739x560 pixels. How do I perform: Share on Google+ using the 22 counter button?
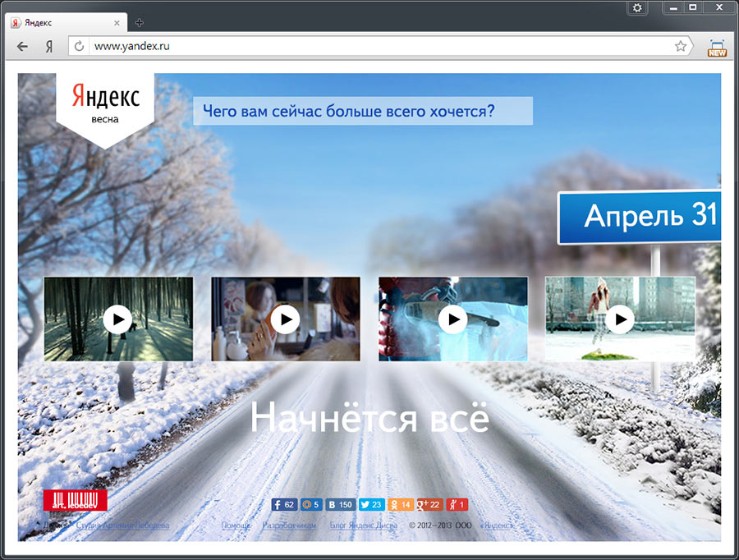point(429,505)
